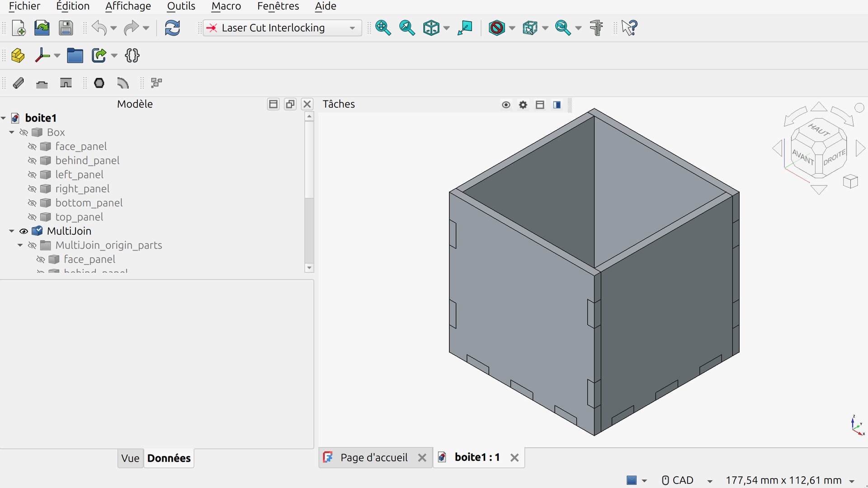Open the Laser Cut Interlocking workbench dropdown
Screen dimensions: 868x488
[x=282, y=28]
